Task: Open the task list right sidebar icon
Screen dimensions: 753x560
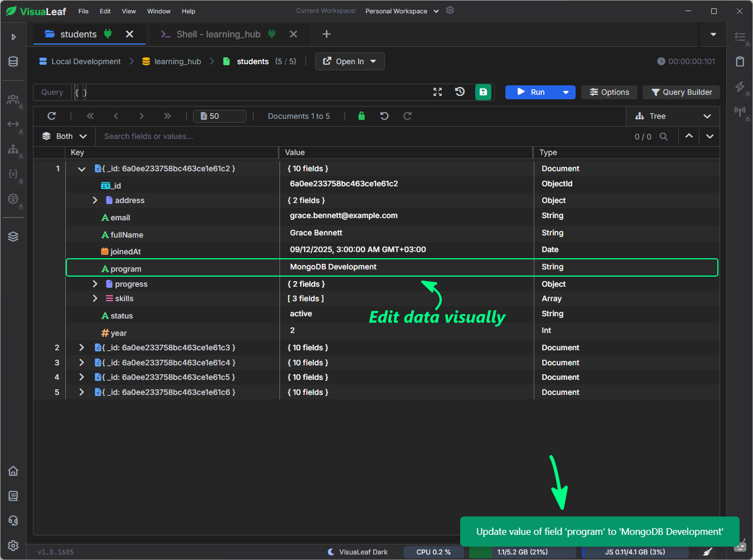Action: [x=740, y=37]
